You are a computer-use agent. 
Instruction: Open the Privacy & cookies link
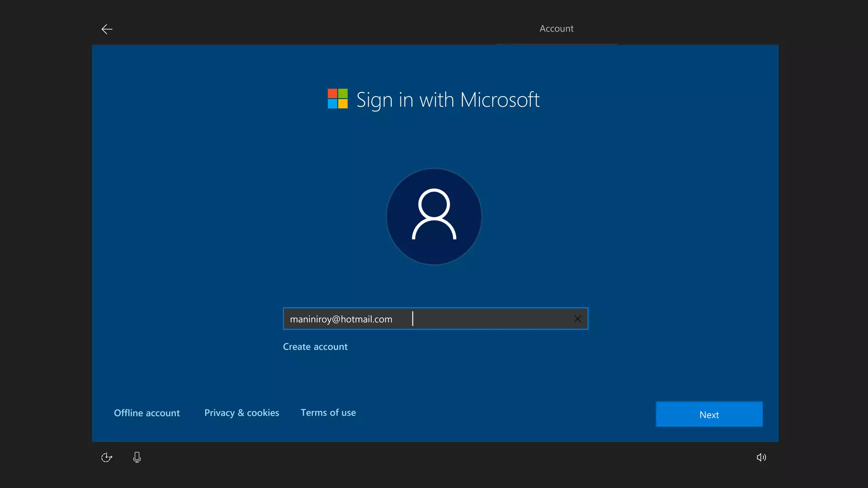[x=242, y=413]
